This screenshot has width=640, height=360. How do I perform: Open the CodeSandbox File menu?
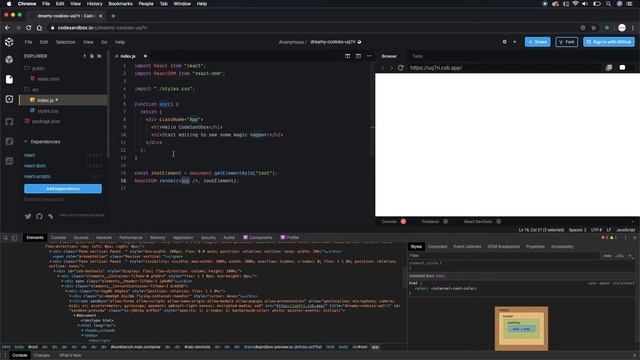coord(28,42)
